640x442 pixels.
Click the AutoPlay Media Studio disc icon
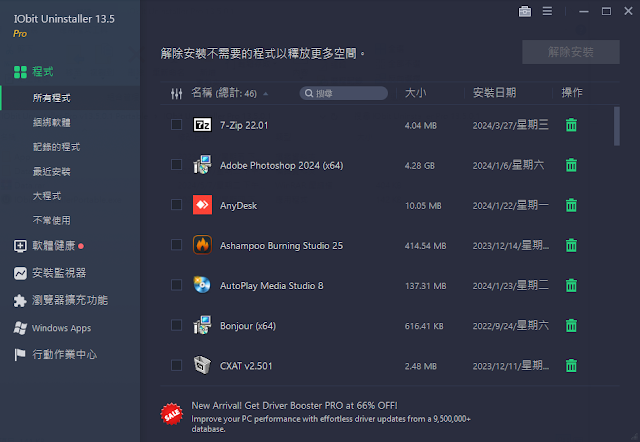click(x=202, y=285)
